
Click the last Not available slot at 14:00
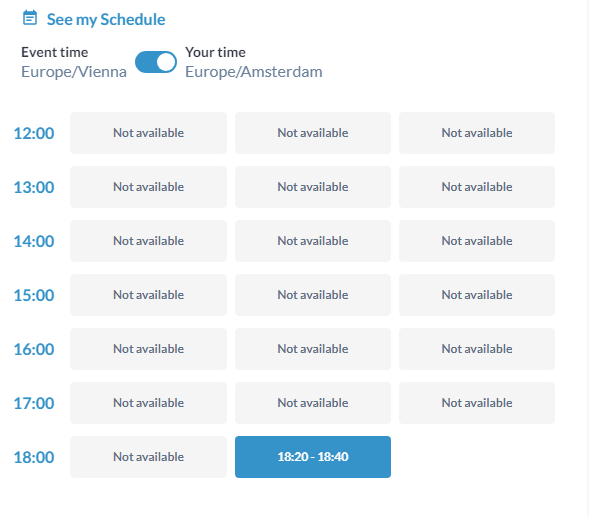pyautogui.click(x=477, y=241)
